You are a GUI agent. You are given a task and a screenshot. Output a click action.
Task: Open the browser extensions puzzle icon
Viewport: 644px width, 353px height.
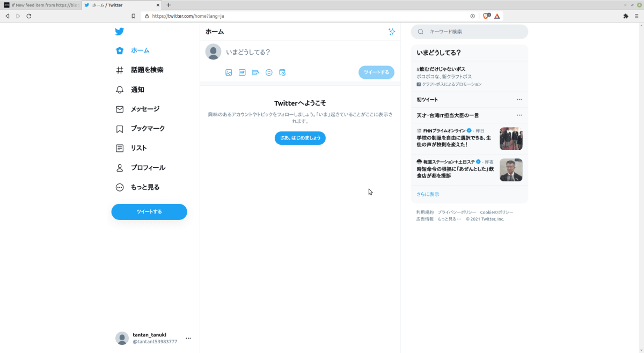pyautogui.click(x=626, y=16)
